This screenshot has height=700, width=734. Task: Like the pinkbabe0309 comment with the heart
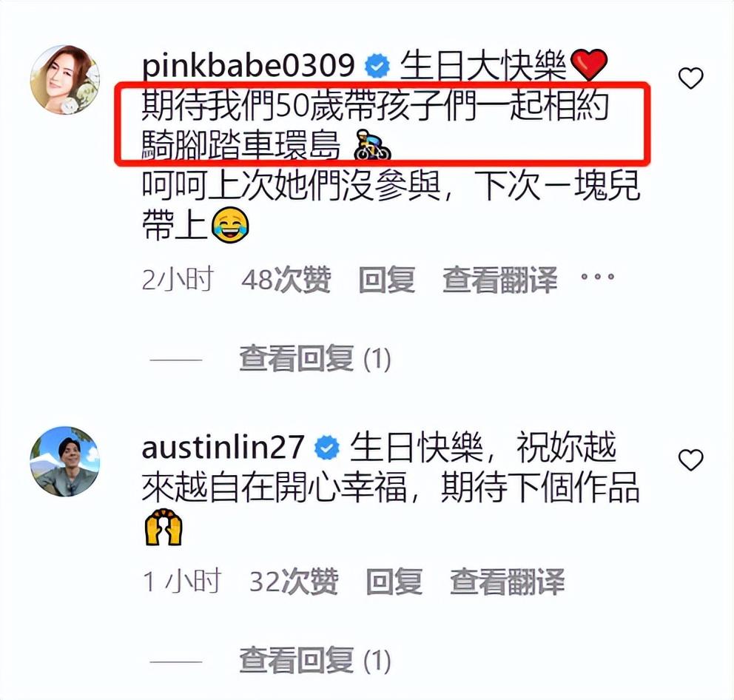point(690,78)
